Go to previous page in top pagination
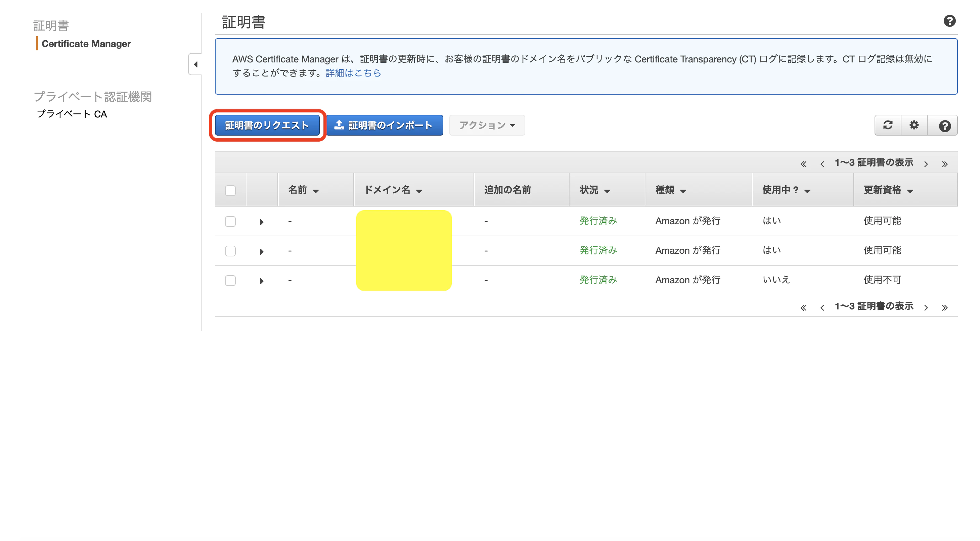This screenshot has width=980, height=541. tap(822, 164)
